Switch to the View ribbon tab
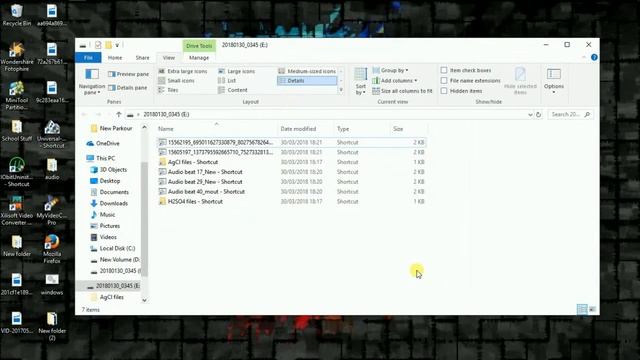Screen dimensions: 640x360 [169, 58]
